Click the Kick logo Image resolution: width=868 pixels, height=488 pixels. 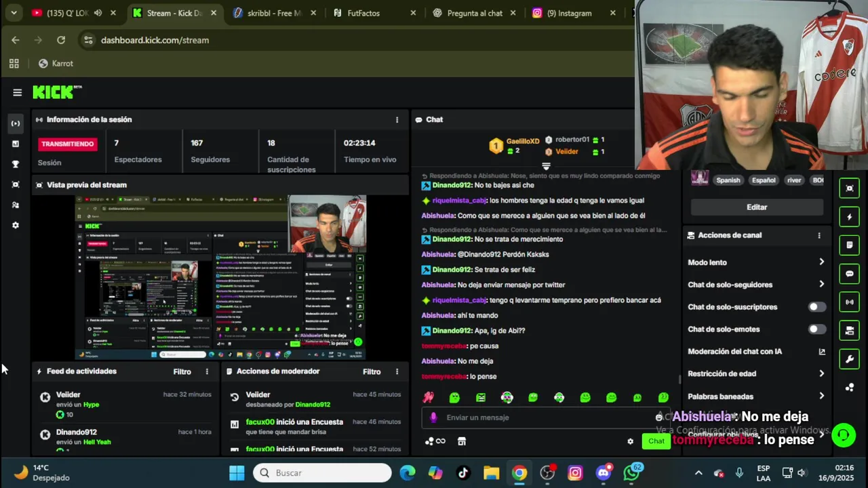57,92
